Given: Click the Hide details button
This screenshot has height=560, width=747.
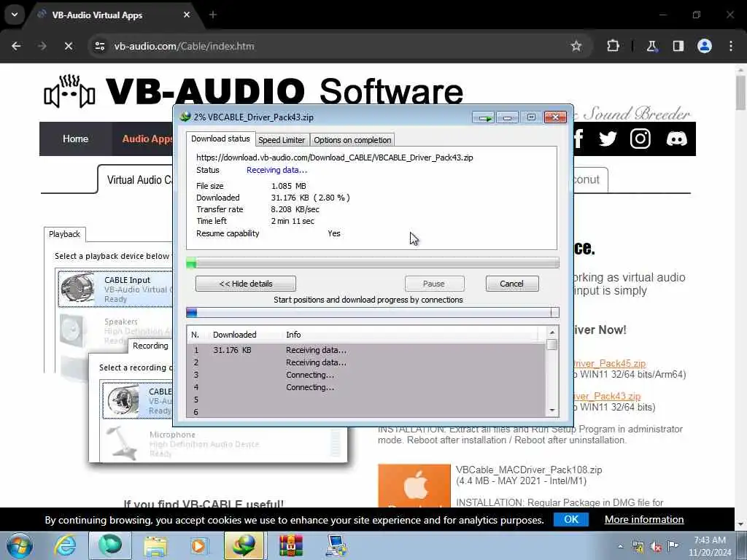Looking at the screenshot, I should point(245,284).
